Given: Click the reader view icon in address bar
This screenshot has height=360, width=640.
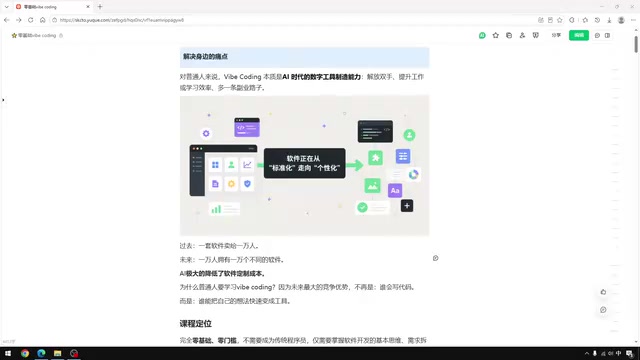Looking at the screenshot, I should [x=550, y=20].
